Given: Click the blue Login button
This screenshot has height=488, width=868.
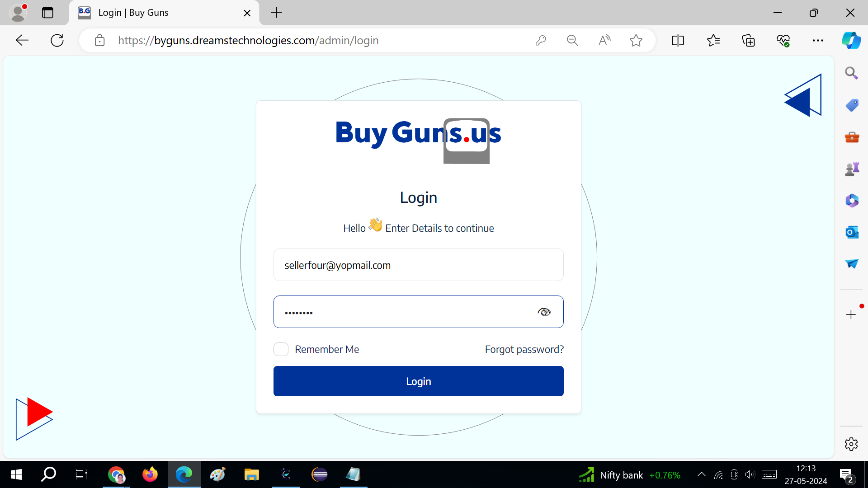Looking at the screenshot, I should 418,381.
